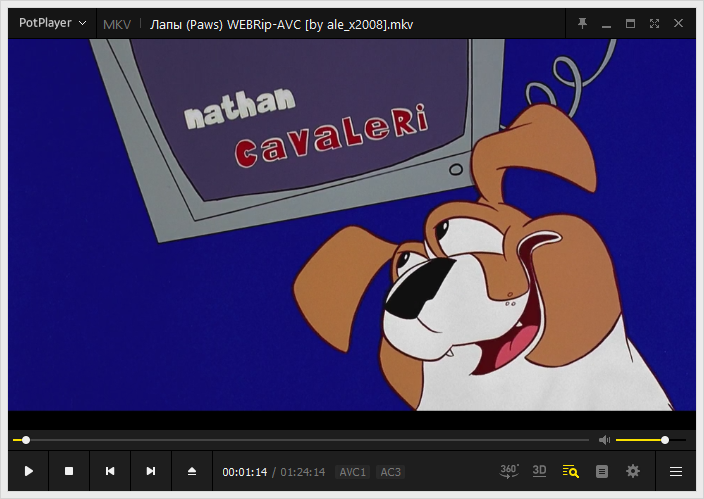This screenshot has height=499, width=704.
Task: Click the seek bar track
Action: coord(301,440)
